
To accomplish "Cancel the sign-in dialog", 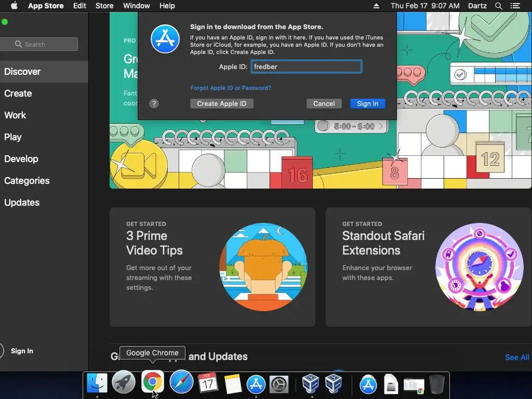I will [324, 103].
